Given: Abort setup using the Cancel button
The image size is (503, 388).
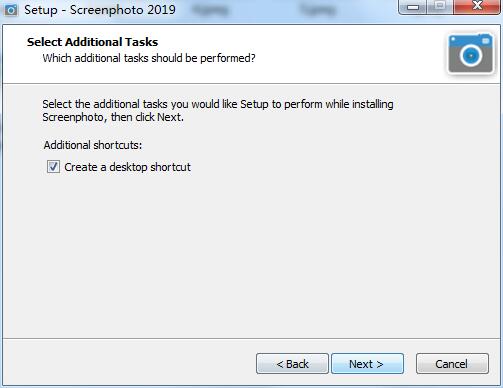Looking at the screenshot, I should [452, 364].
